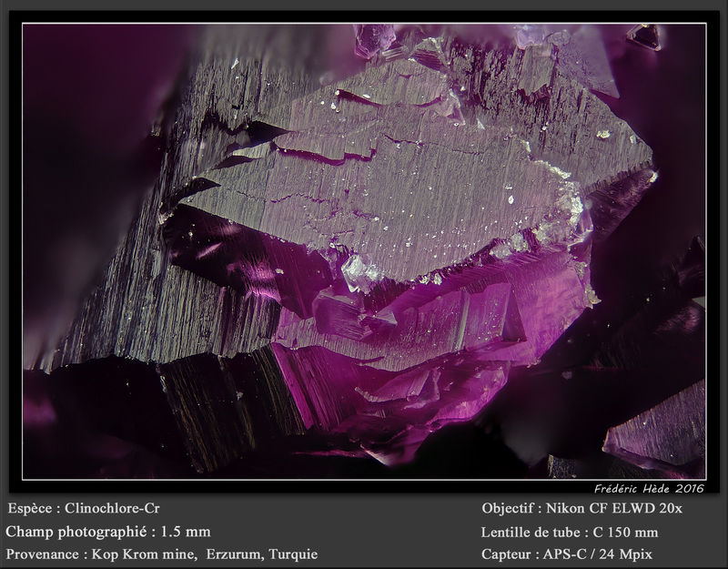Click the word 'Clinochlore-Cr' species name
Image resolution: width=728 pixels, height=569 pixels.
pyautogui.click(x=112, y=508)
